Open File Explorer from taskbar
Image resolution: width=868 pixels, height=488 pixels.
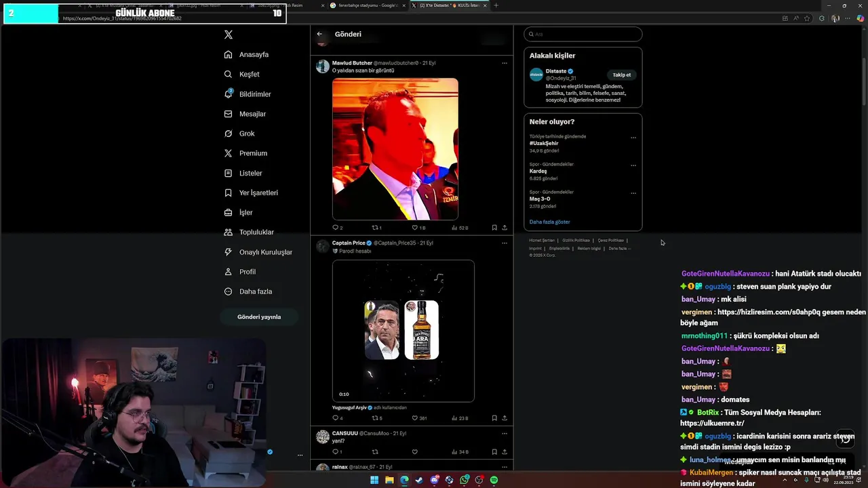(389, 480)
